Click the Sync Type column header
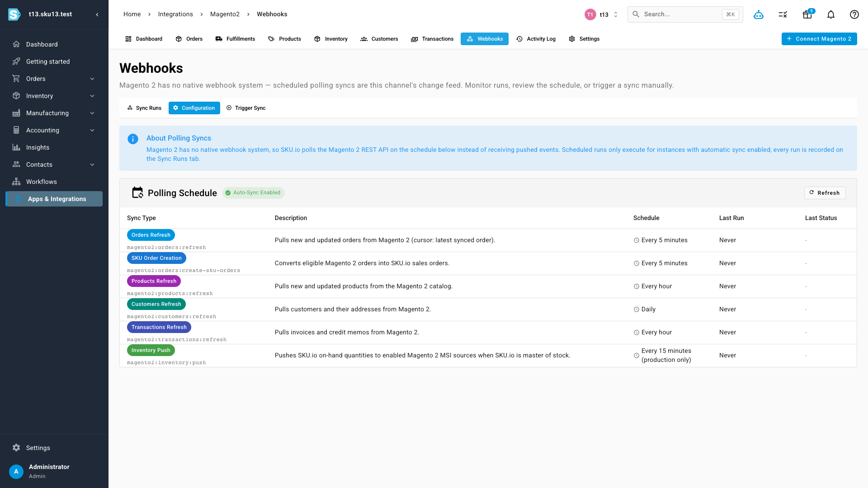 (x=142, y=218)
